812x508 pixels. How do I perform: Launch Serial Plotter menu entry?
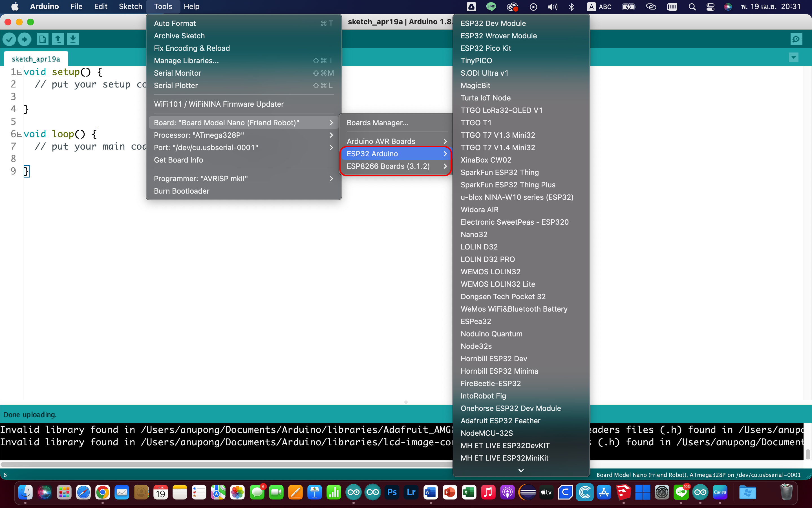click(x=244, y=85)
